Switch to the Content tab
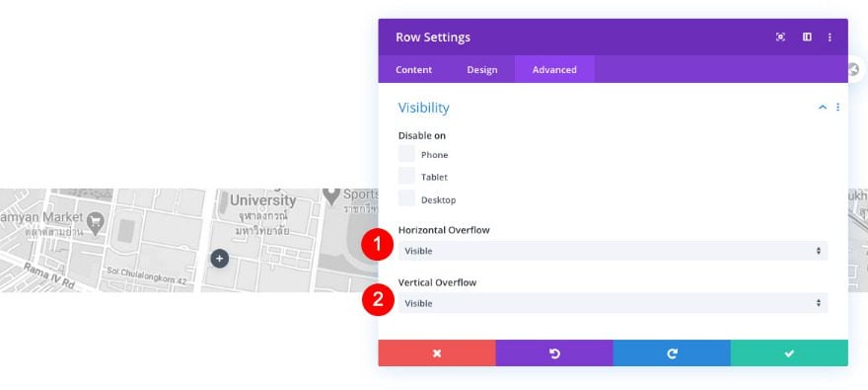The width and height of the screenshot is (868, 390). coord(413,70)
